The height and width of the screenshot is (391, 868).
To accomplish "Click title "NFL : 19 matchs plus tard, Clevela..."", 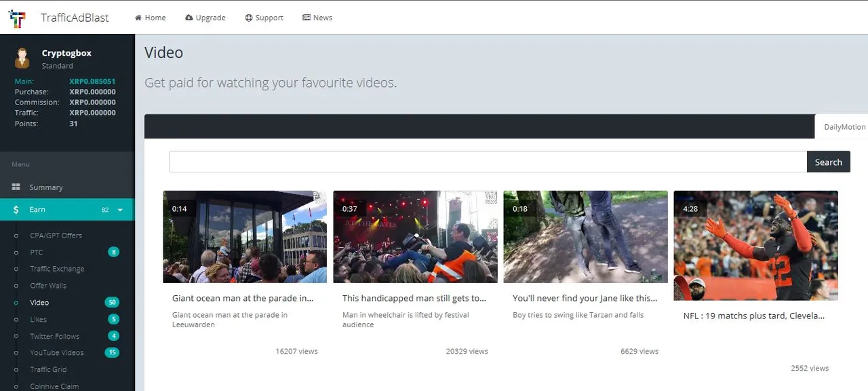I will tap(754, 316).
